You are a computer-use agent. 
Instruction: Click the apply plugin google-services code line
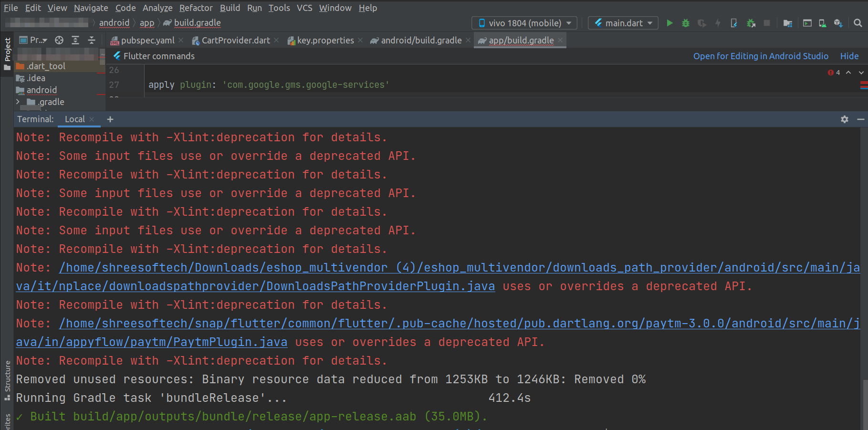(x=269, y=84)
